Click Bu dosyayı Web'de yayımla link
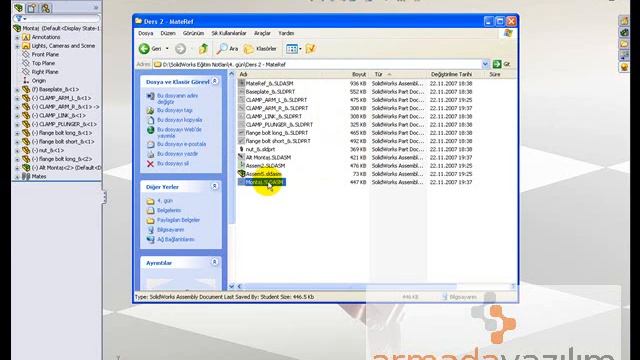The height and width of the screenshot is (360, 640). 179,133
